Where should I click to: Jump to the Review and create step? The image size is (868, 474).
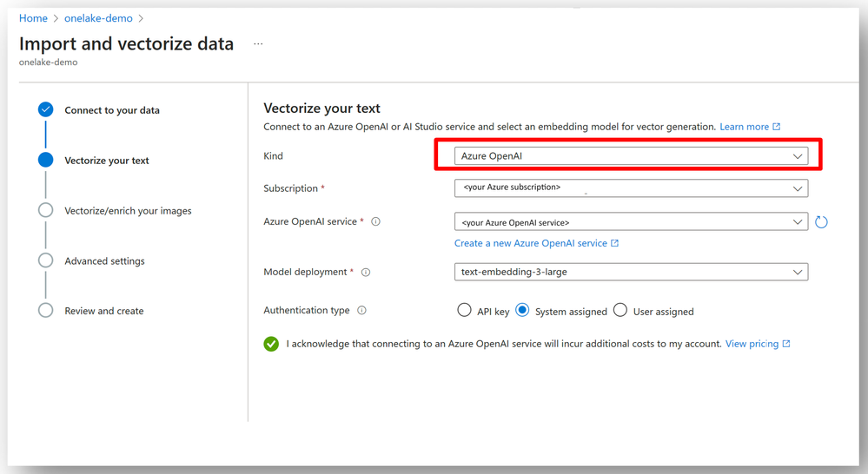[104, 311]
